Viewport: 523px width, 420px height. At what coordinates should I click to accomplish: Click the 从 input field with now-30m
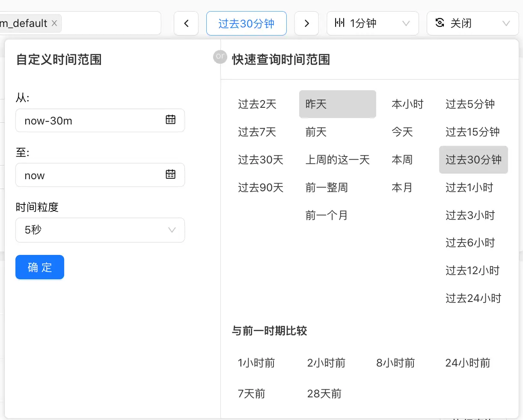tap(90, 121)
